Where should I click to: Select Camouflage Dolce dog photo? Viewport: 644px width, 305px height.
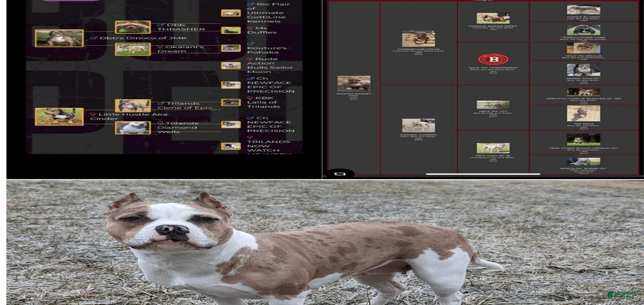(418, 38)
